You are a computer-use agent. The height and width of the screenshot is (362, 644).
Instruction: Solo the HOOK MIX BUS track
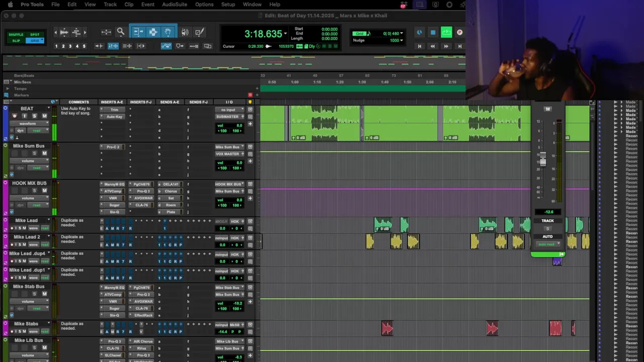pyautogui.click(x=34, y=191)
